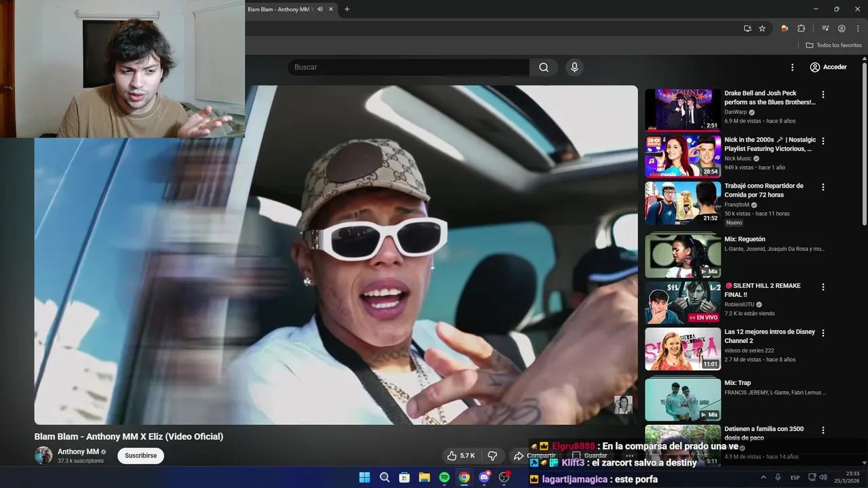
Task: Open the Mix: Trap thumbnail
Action: click(683, 399)
